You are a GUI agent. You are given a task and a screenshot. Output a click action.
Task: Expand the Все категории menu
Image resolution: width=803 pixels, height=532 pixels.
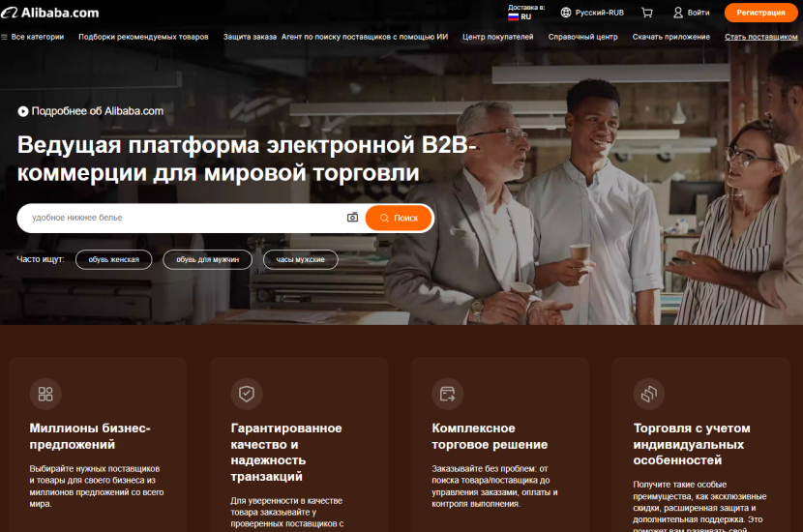[x=33, y=37]
